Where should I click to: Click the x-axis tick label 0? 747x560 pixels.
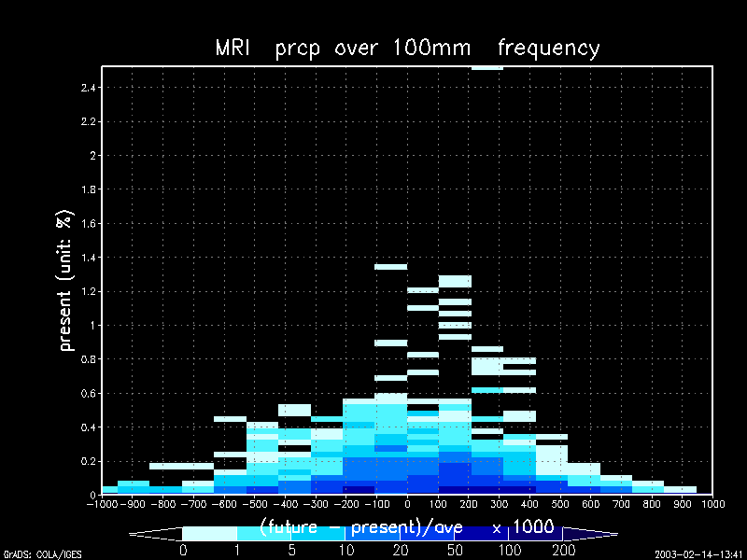tap(407, 504)
